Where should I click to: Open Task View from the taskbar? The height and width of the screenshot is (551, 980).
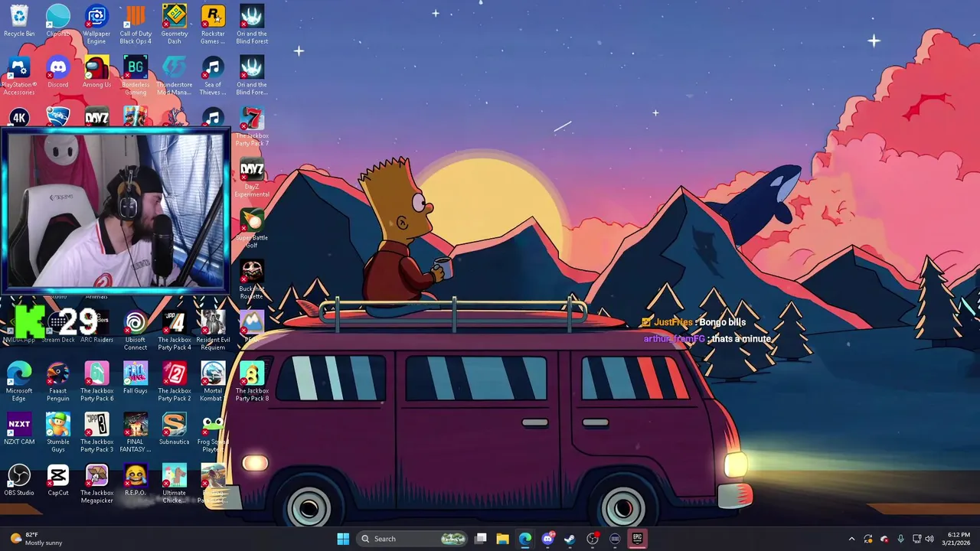[x=480, y=539]
